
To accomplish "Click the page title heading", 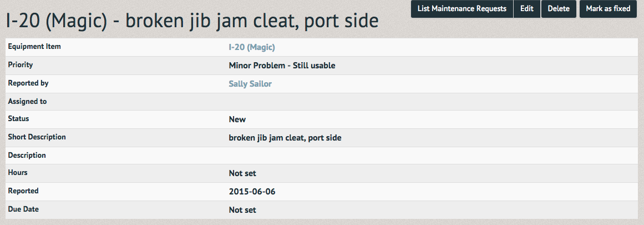I will pyautogui.click(x=192, y=21).
